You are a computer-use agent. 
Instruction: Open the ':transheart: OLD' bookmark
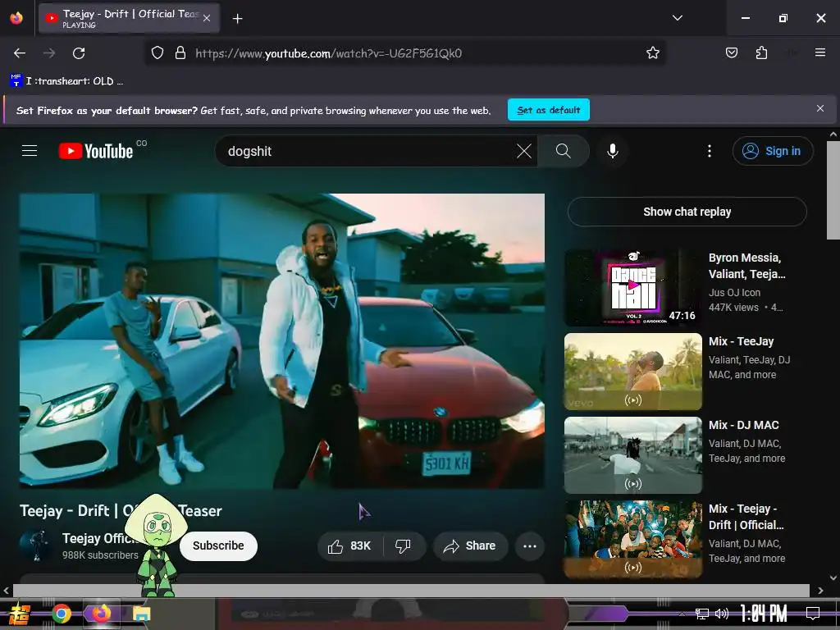(x=66, y=81)
